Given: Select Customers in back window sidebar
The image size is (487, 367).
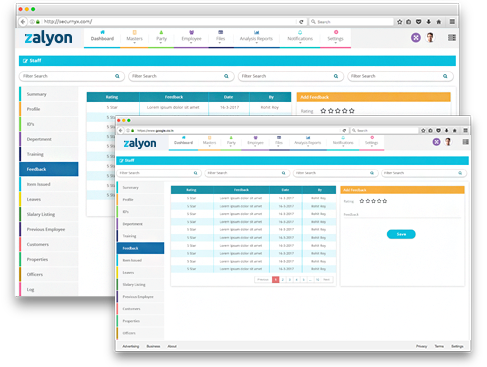Looking at the screenshot, I should tap(49, 244).
